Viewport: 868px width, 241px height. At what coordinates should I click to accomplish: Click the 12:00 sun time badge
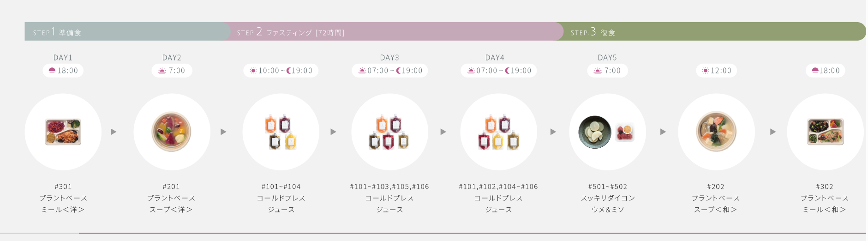click(717, 71)
